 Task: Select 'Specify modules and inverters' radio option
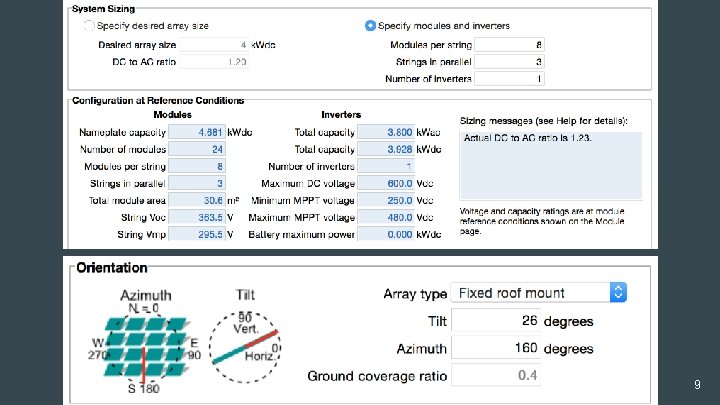click(x=372, y=24)
